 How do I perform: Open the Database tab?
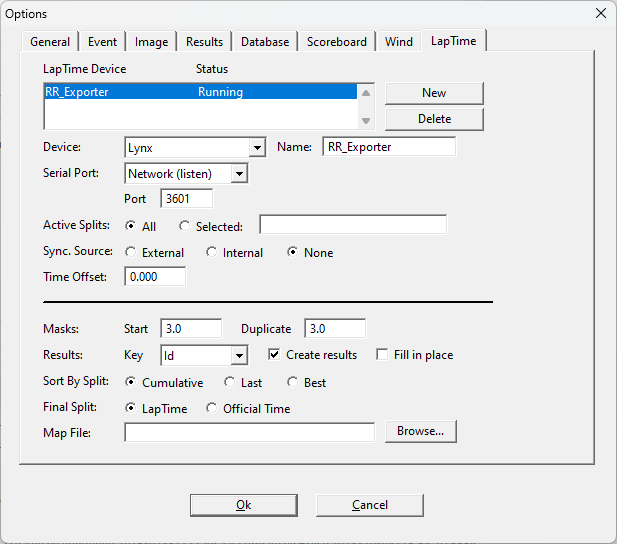pyautogui.click(x=265, y=42)
